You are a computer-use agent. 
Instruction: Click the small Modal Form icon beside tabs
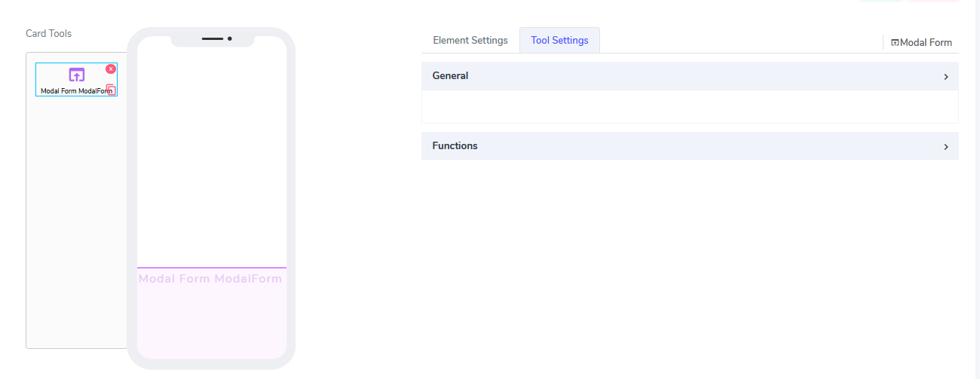[895, 43]
